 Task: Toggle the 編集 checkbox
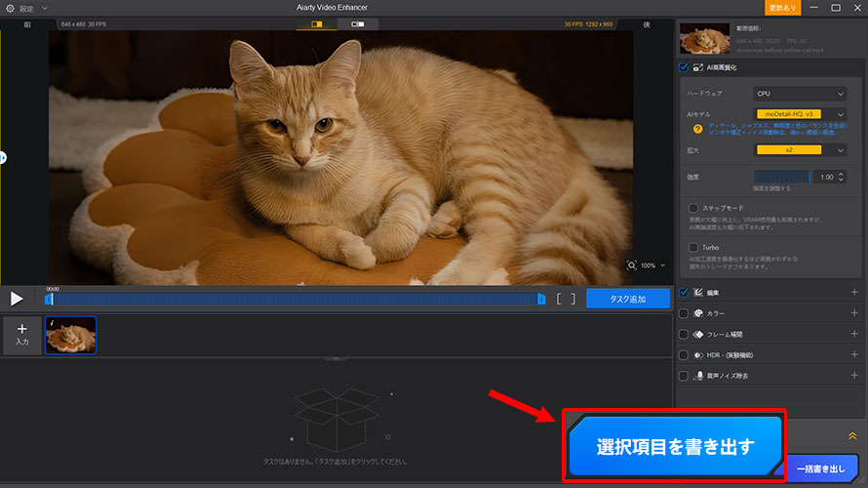point(684,293)
